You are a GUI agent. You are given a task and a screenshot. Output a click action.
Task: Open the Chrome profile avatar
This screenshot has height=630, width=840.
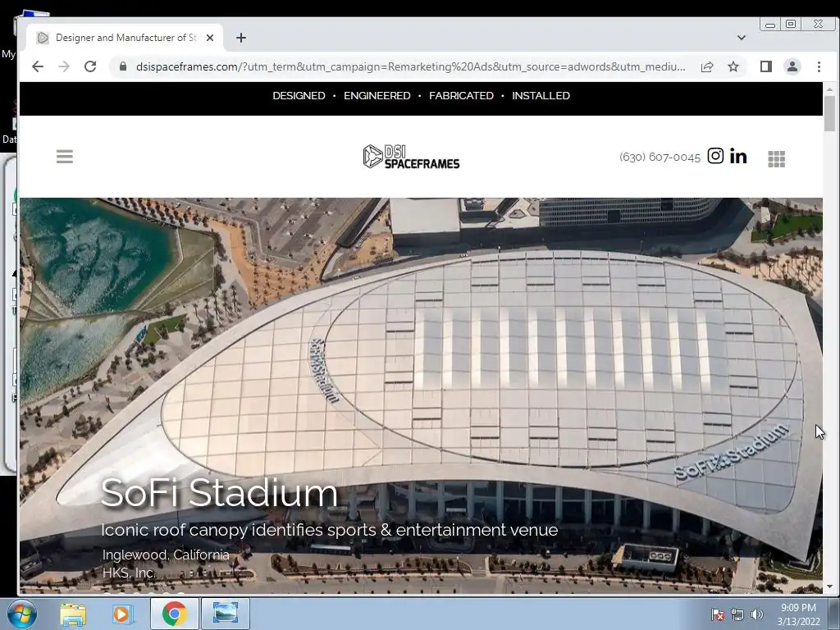pos(792,66)
